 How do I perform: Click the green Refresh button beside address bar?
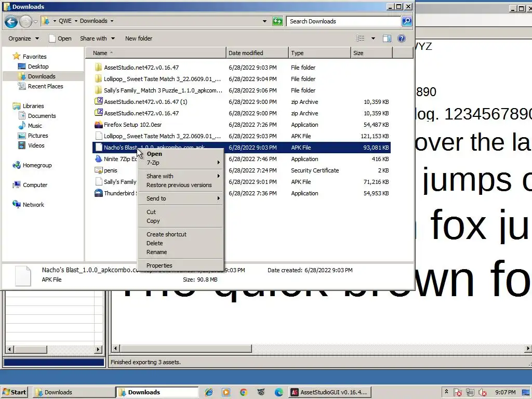[x=277, y=21]
